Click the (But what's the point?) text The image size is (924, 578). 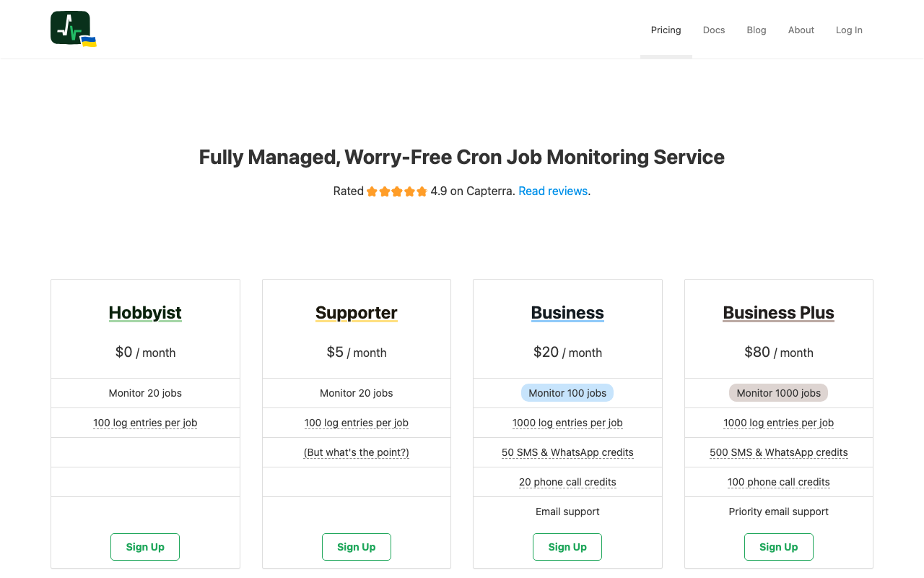pyautogui.click(x=357, y=452)
